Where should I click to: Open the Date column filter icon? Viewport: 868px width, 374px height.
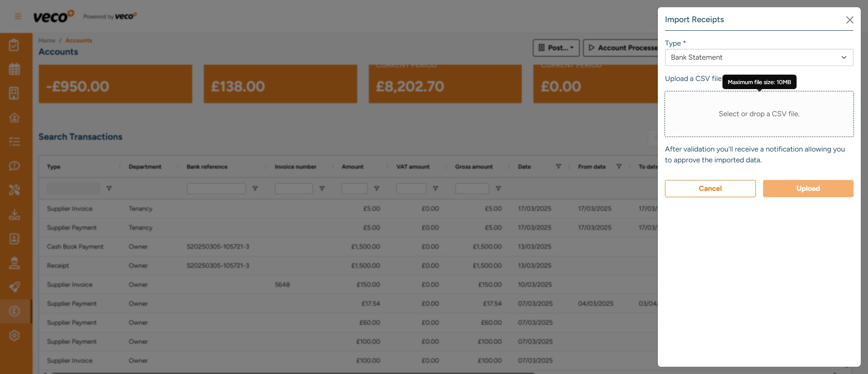coord(558,166)
